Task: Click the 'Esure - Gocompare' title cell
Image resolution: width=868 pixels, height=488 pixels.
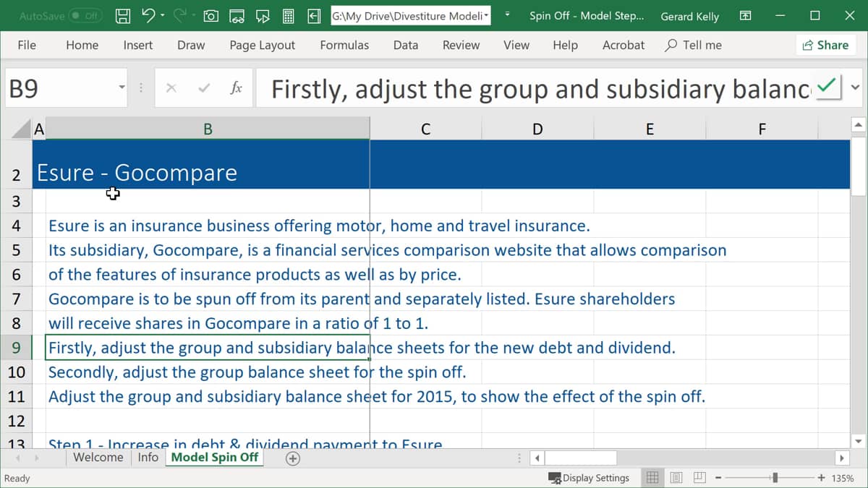Action: point(137,173)
